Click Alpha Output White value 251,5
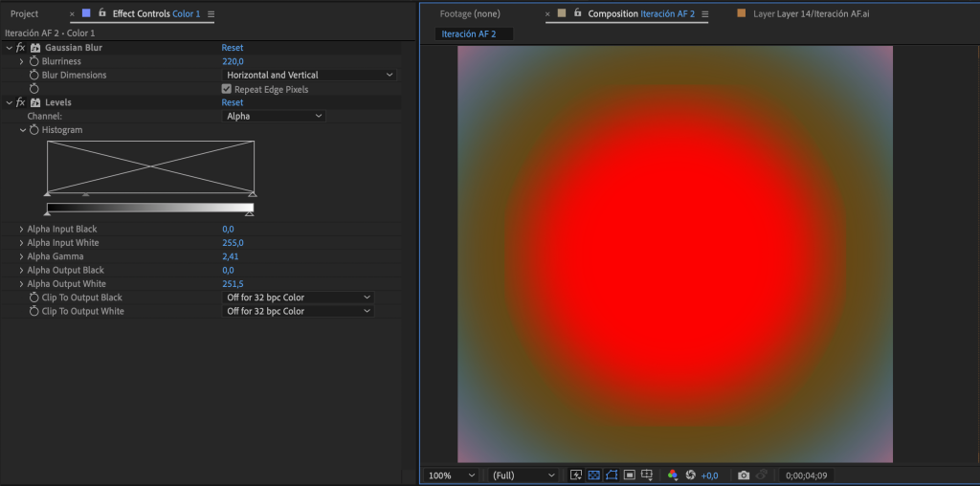Viewport: 980px width, 486px height. click(x=233, y=284)
